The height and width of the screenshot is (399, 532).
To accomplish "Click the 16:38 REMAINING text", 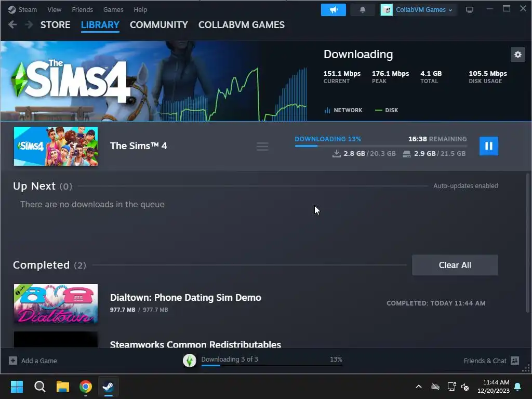I will click(x=437, y=139).
